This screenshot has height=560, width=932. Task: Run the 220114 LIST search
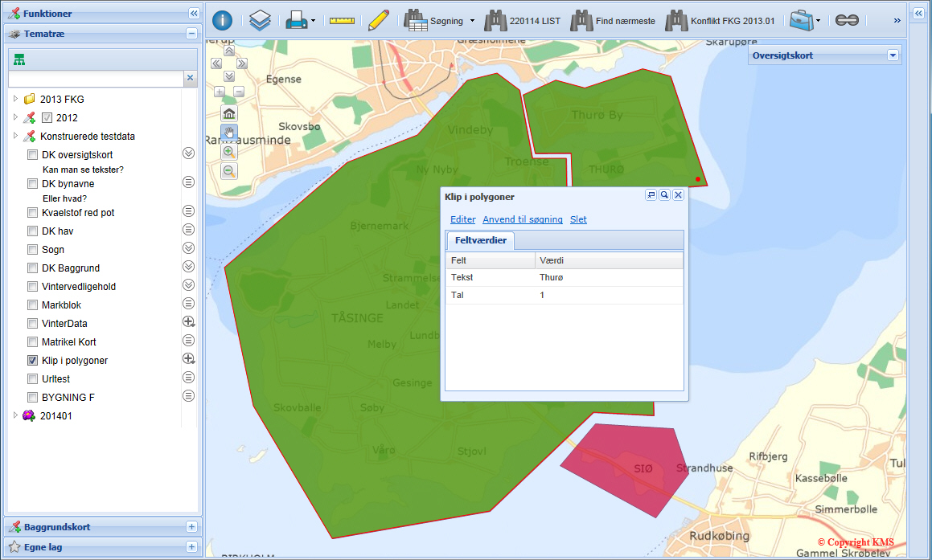pos(523,21)
